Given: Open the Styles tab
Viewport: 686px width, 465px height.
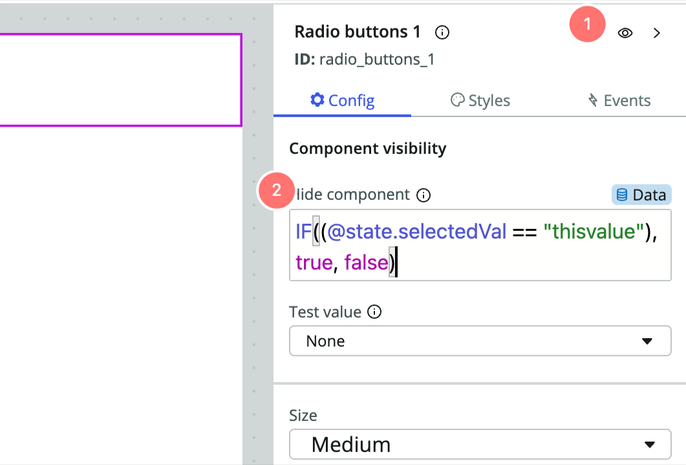Looking at the screenshot, I should 480,100.
